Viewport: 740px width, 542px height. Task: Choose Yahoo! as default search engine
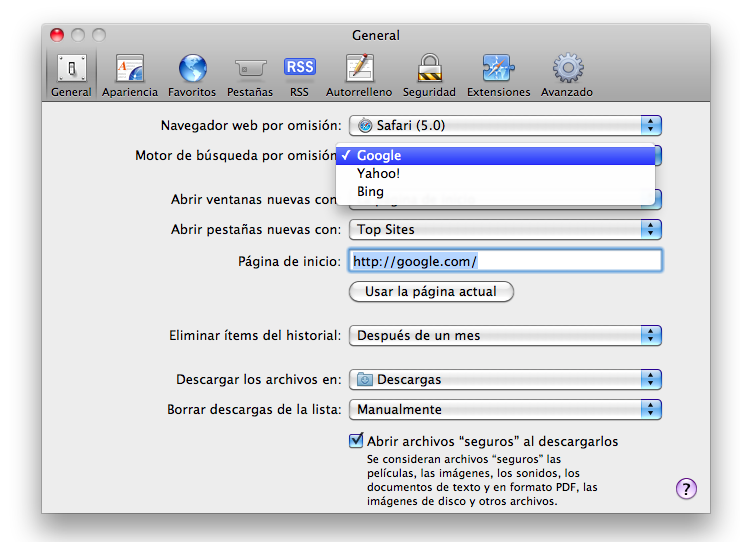point(496,173)
